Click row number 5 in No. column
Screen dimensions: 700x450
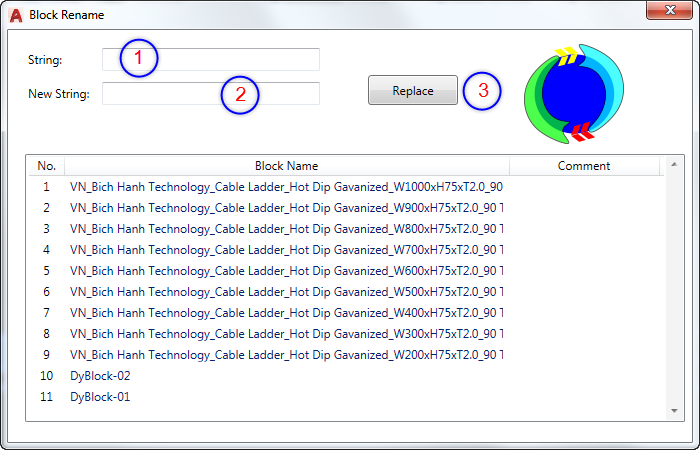46,271
